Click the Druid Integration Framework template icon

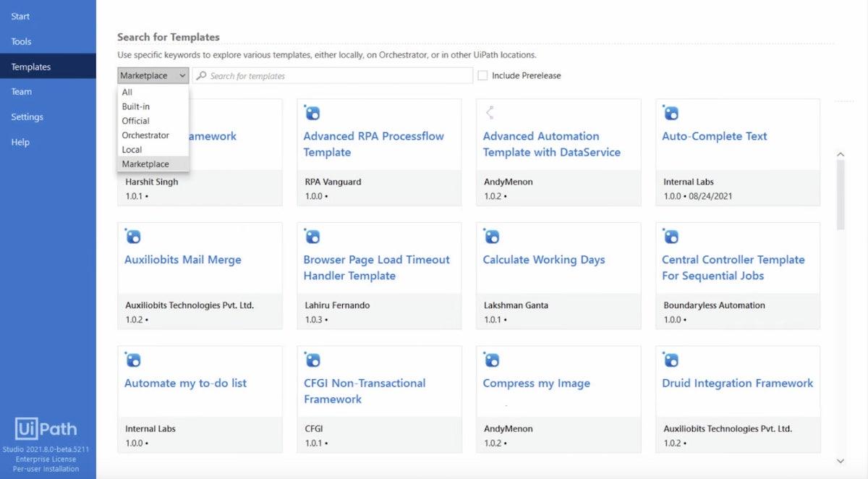click(671, 360)
